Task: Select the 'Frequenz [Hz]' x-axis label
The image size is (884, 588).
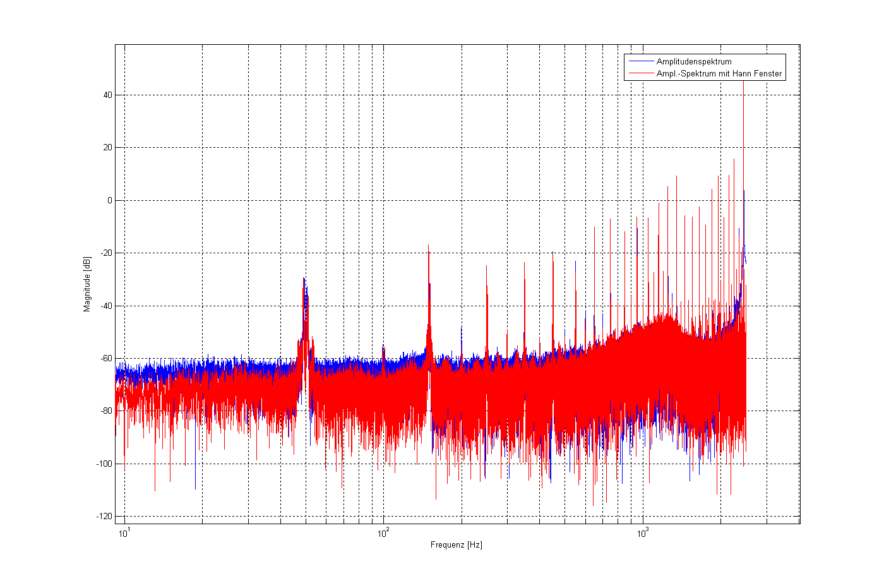Action: pos(457,544)
